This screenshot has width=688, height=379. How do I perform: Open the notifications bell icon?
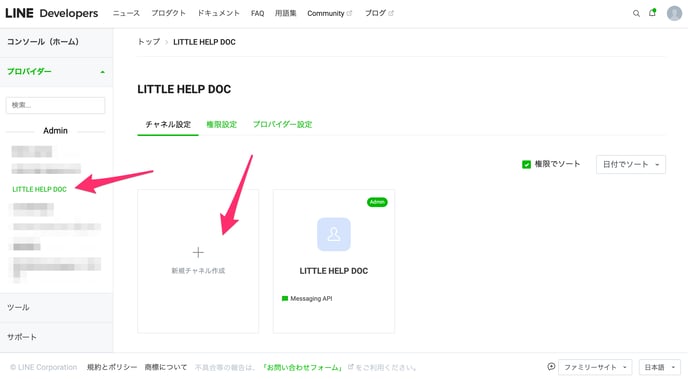[x=652, y=13]
